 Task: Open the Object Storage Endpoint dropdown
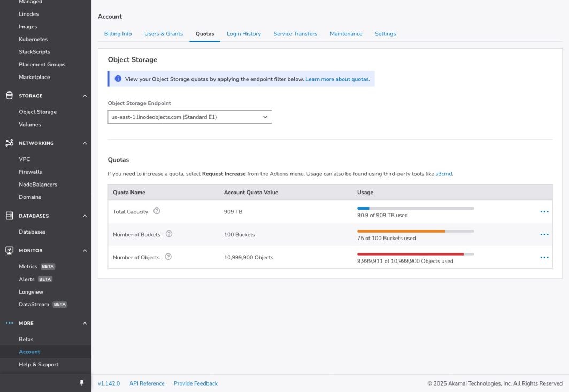click(x=190, y=117)
